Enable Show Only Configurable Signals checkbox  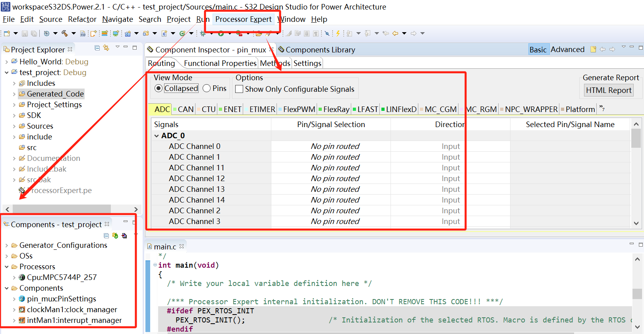coord(239,89)
